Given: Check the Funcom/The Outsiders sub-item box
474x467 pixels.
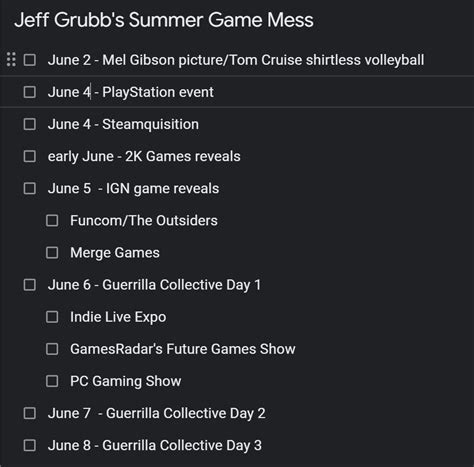Looking at the screenshot, I should pyautogui.click(x=52, y=220).
